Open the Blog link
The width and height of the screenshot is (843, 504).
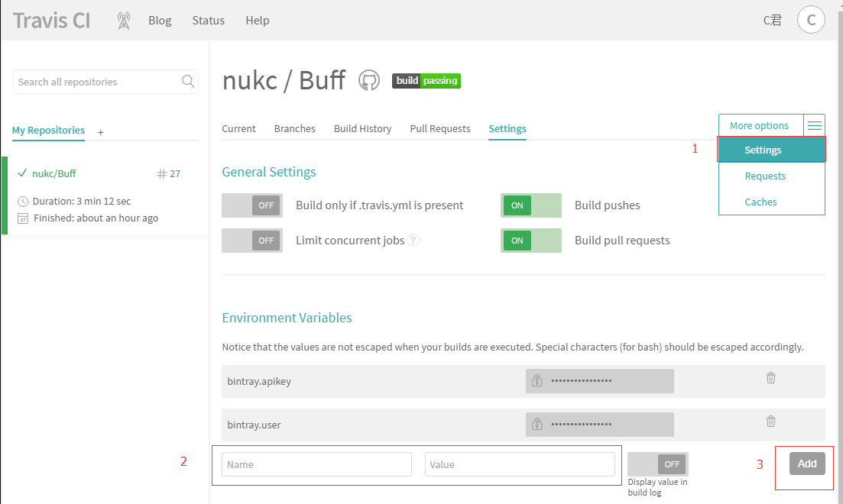click(x=160, y=21)
